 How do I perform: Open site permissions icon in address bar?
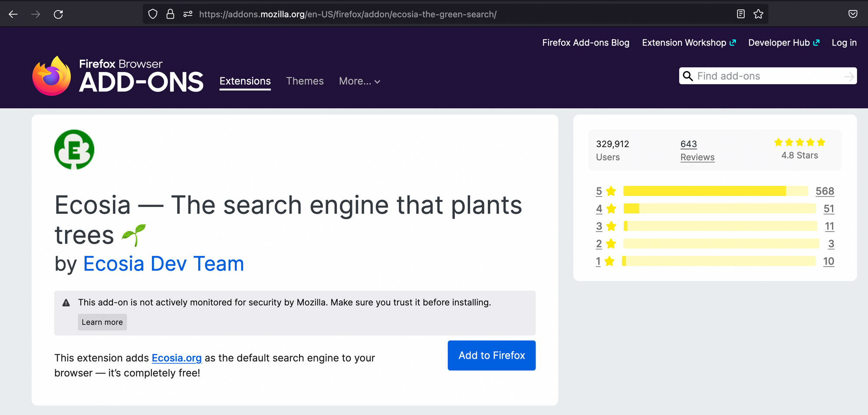188,14
